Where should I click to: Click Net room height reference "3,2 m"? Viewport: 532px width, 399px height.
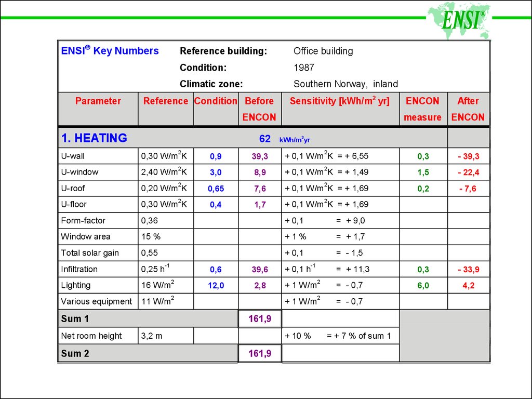point(152,336)
